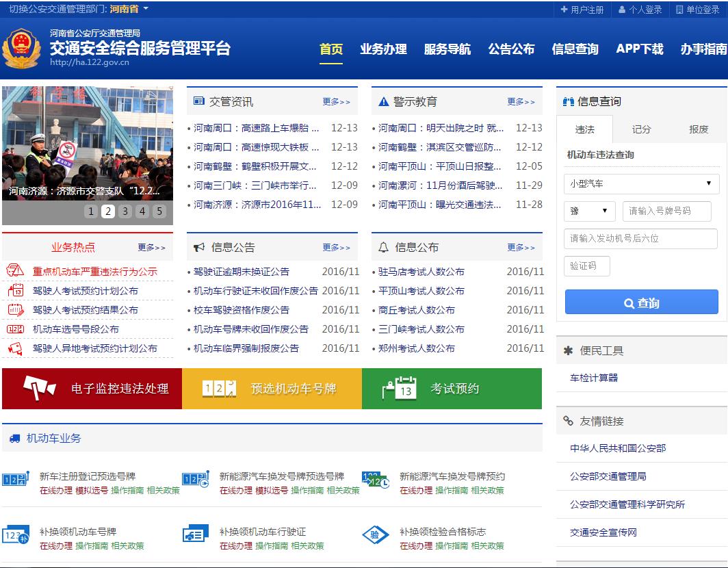Click the calendar icon for 考试预约
The width and height of the screenshot is (728, 568).
click(x=399, y=388)
